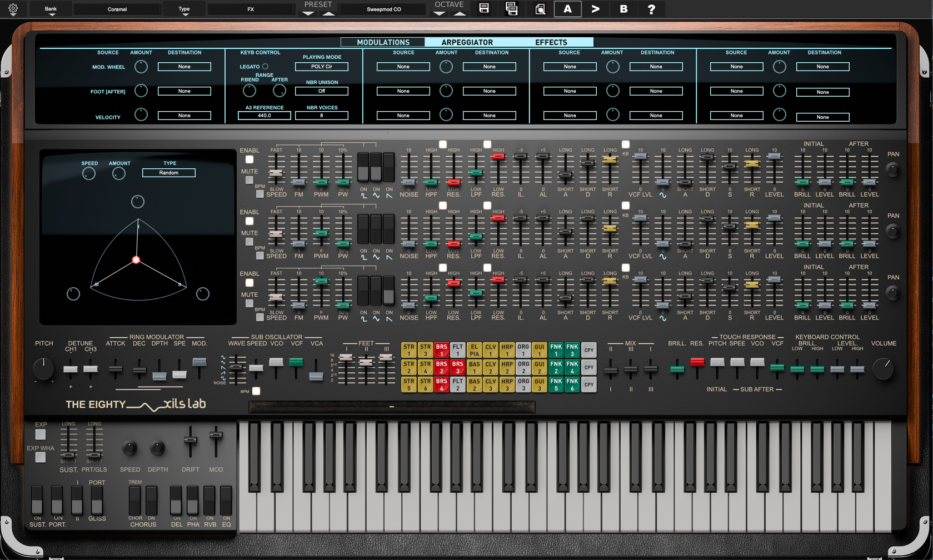
Task: Select the FLT 2 preset button
Action: [x=457, y=384]
